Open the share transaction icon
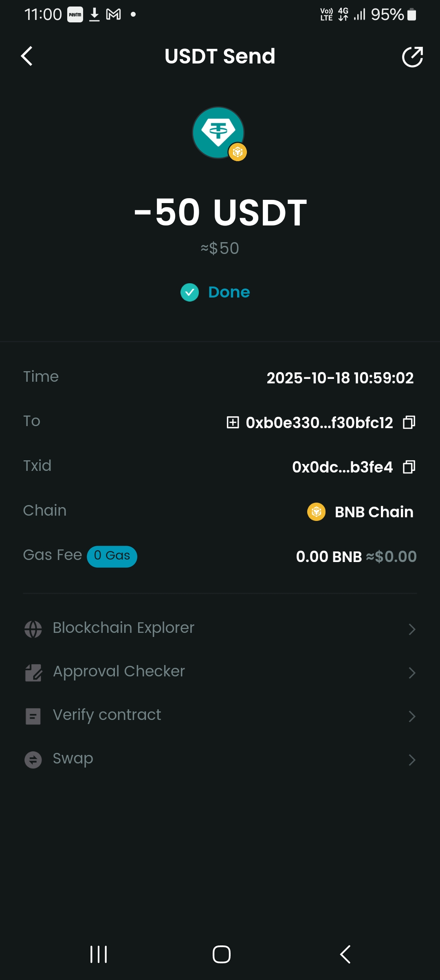This screenshot has width=440, height=980. (x=412, y=57)
